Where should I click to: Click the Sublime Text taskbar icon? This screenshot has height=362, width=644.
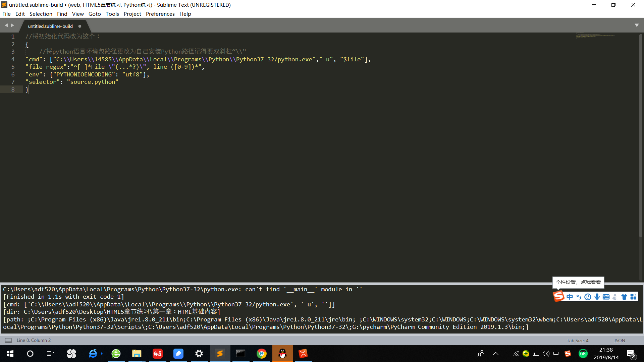point(220,354)
